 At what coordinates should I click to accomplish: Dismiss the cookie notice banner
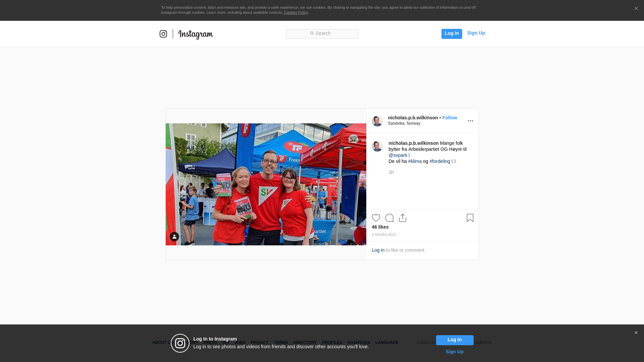coord(636,8)
